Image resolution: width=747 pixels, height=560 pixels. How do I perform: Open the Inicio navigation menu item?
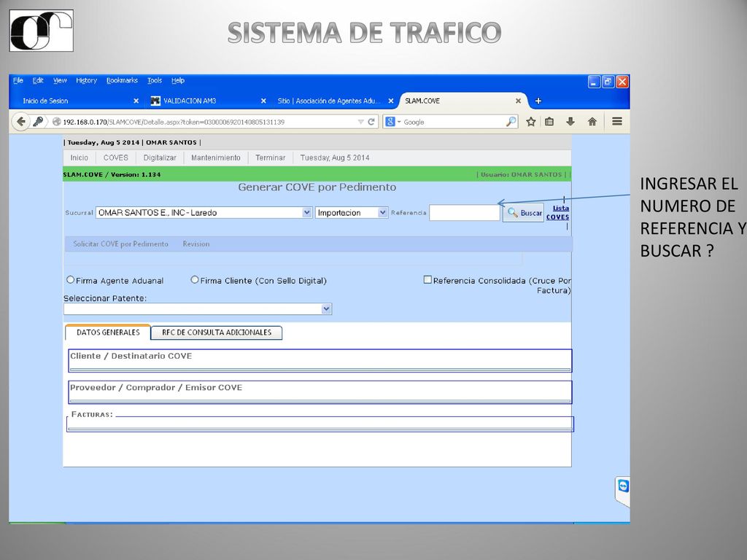click(x=79, y=157)
